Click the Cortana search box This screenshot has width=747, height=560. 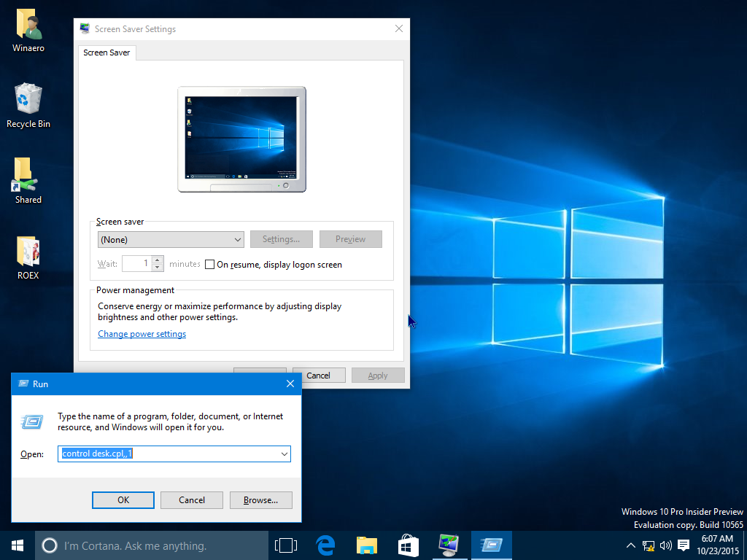[x=152, y=545]
